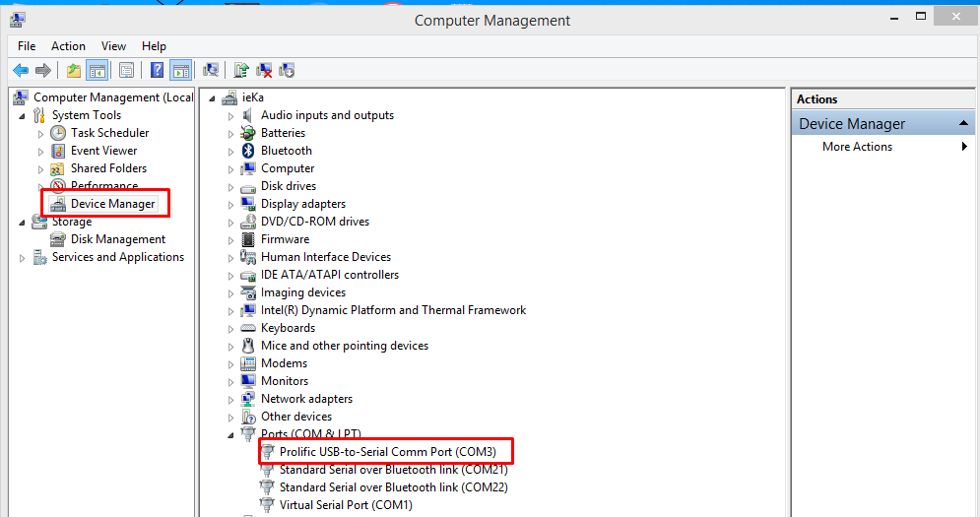
Task: Click the Up one level folder icon
Action: 73,70
